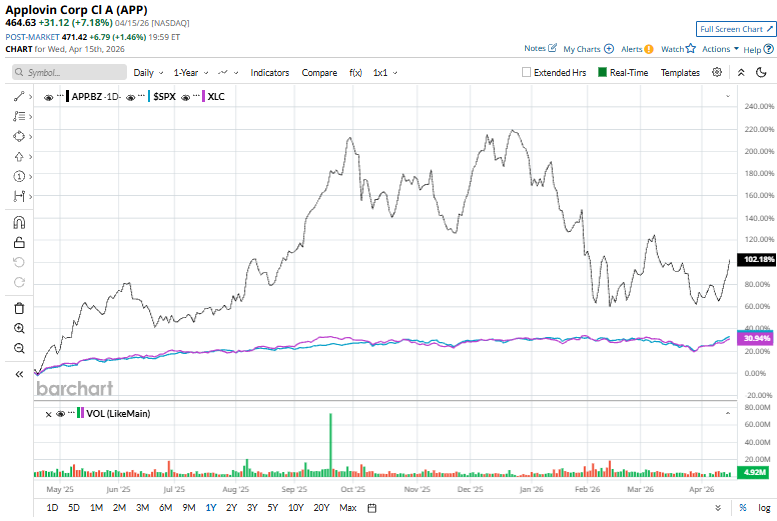Viewport: 777px width, 521px height.
Task: Open the f(x) expressions button
Action: coord(355,72)
